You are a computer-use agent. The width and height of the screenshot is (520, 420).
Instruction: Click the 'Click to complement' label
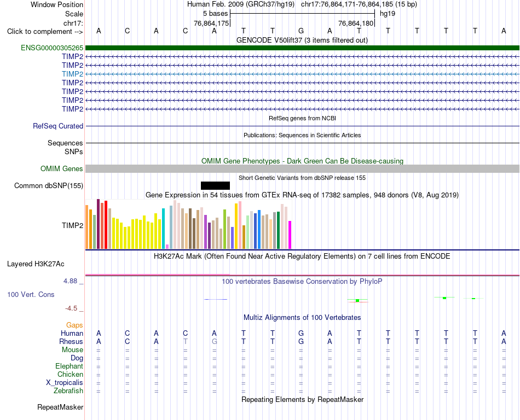coord(45,32)
